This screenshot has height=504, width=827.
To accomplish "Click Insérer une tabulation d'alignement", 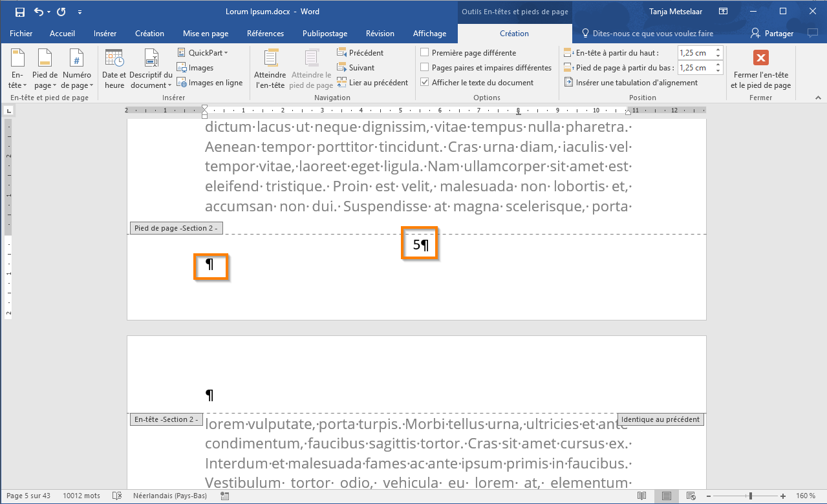I will pos(630,82).
